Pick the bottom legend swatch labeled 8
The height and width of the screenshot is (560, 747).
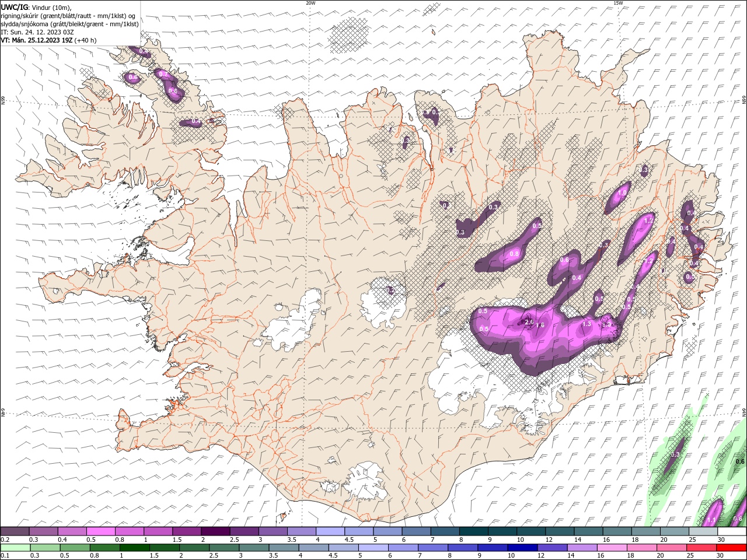(x=463, y=548)
